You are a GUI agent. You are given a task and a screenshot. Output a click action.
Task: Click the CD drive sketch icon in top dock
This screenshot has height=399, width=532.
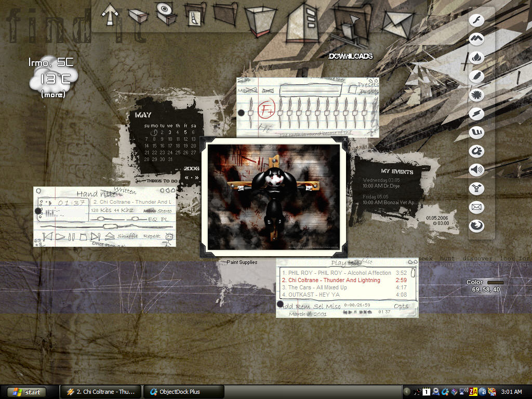[x=166, y=13]
